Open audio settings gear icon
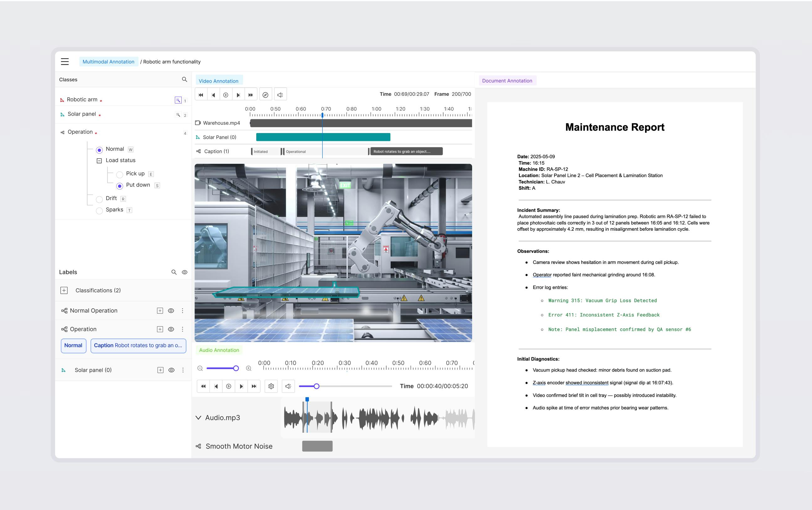This screenshot has height=510, width=812. pos(271,386)
